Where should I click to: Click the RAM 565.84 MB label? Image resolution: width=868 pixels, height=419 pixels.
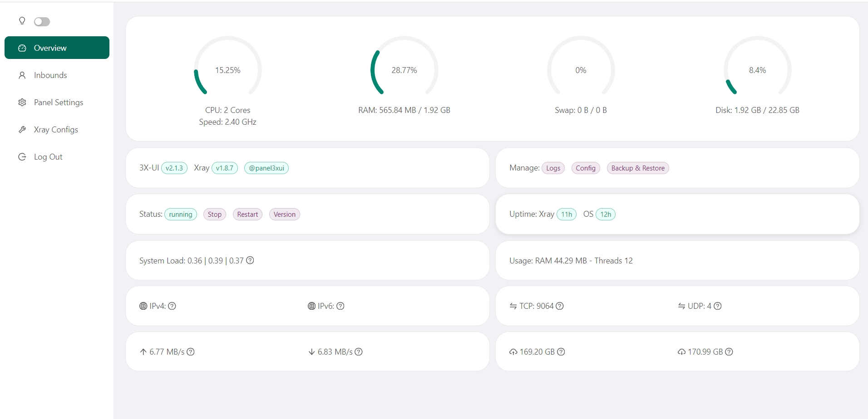point(404,110)
